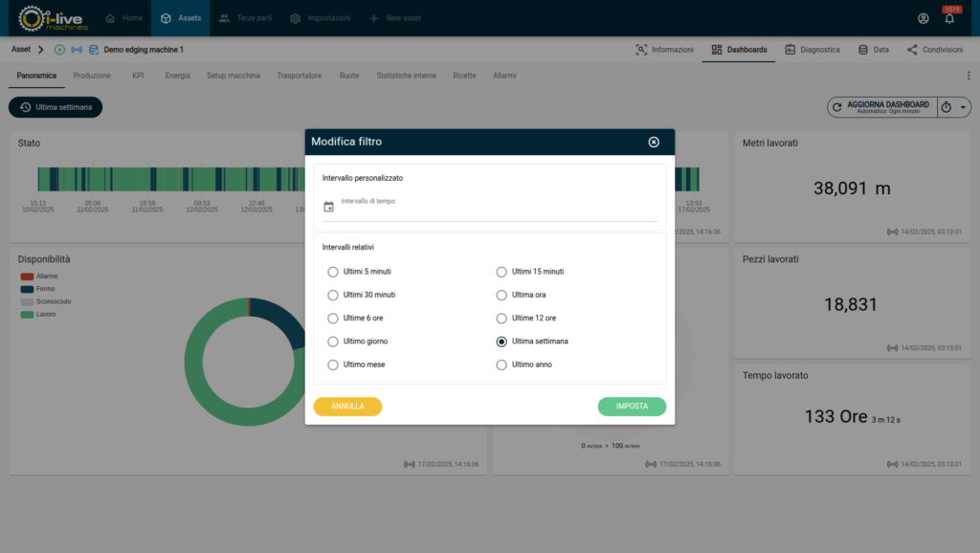Open the three-dot more options menu

tap(968, 76)
